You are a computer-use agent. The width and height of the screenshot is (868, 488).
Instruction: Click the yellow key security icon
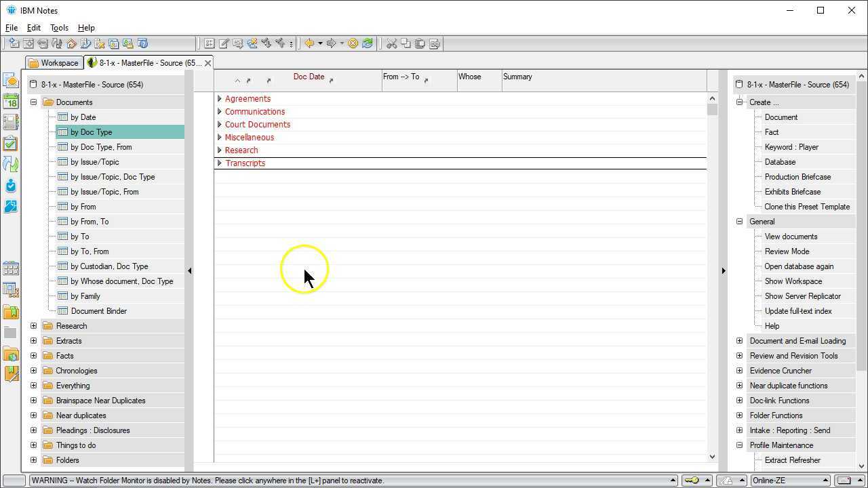point(691,481)
